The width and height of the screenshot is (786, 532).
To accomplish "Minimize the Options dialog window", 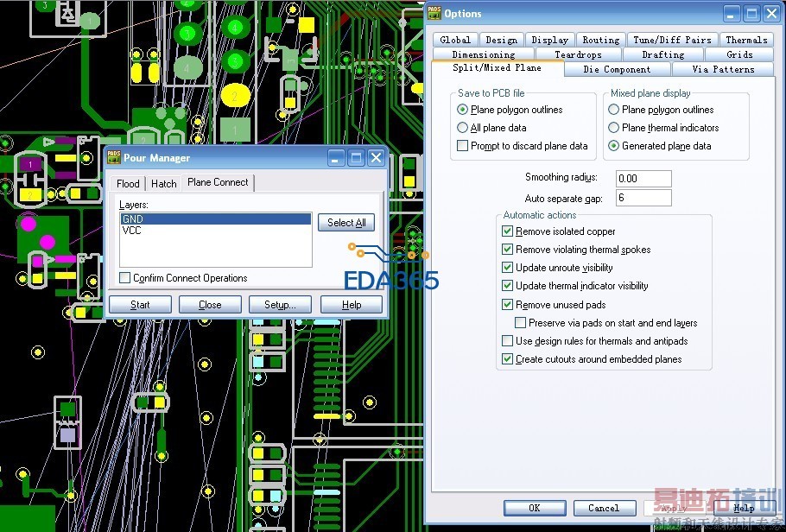I will point(731,14).
